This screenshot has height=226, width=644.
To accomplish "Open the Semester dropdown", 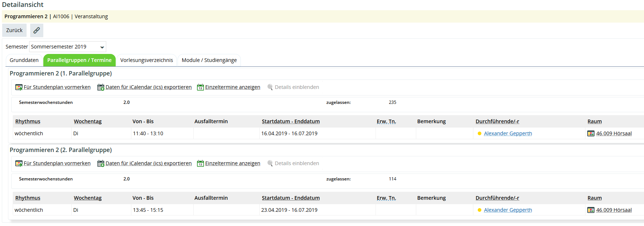I will pos(68,47).
